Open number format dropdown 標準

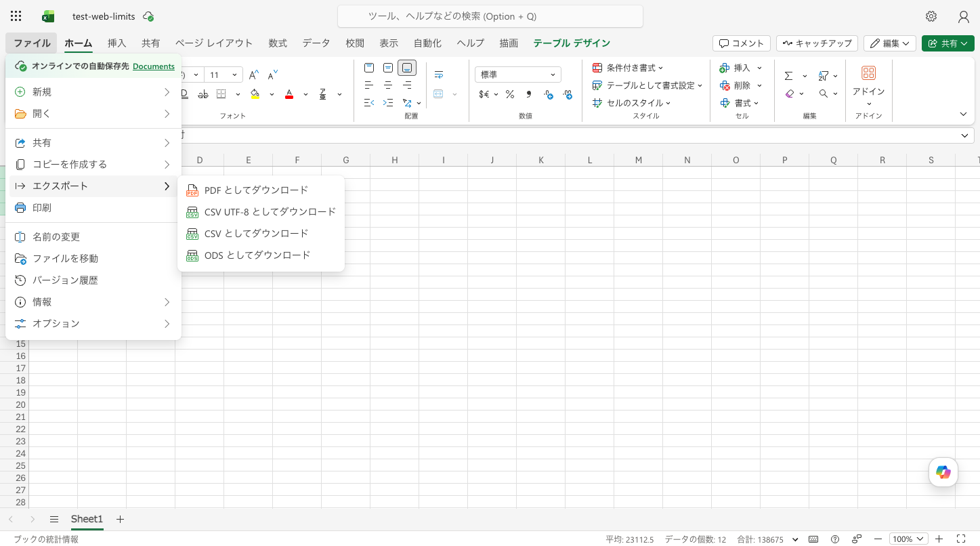click(x=518, y=75)
